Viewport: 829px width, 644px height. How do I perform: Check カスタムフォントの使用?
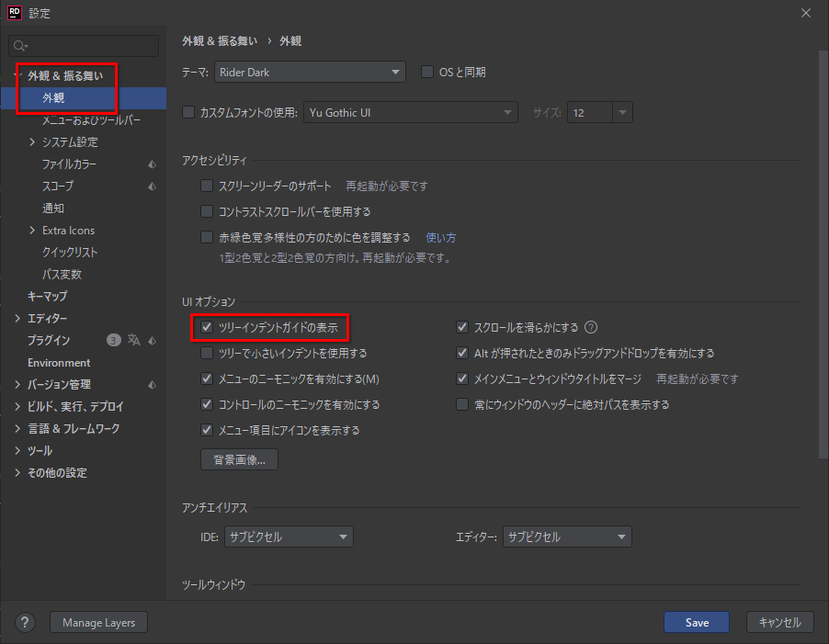(188, 111)
